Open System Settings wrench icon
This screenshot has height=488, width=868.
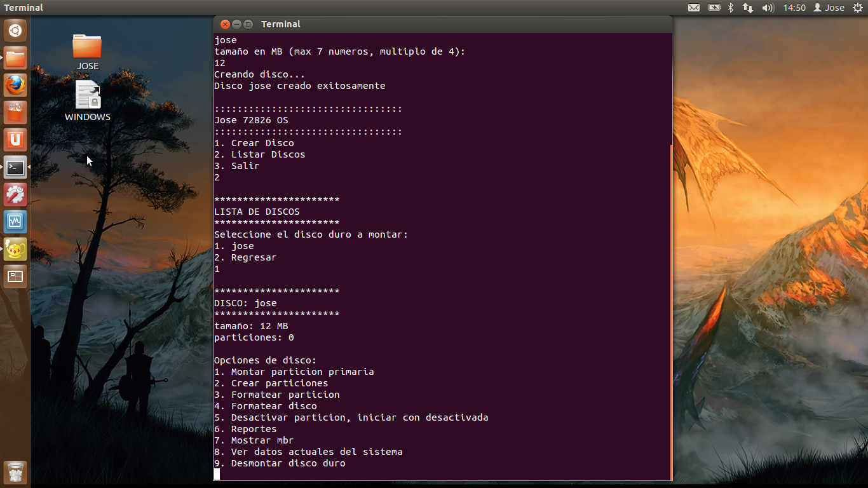tap(15, 195)
